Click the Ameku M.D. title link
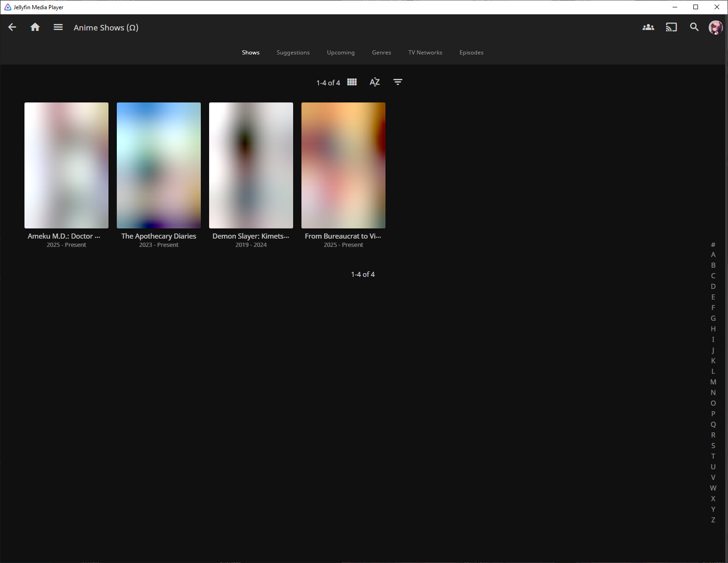The image size is (728, 563). click(64, 236)
